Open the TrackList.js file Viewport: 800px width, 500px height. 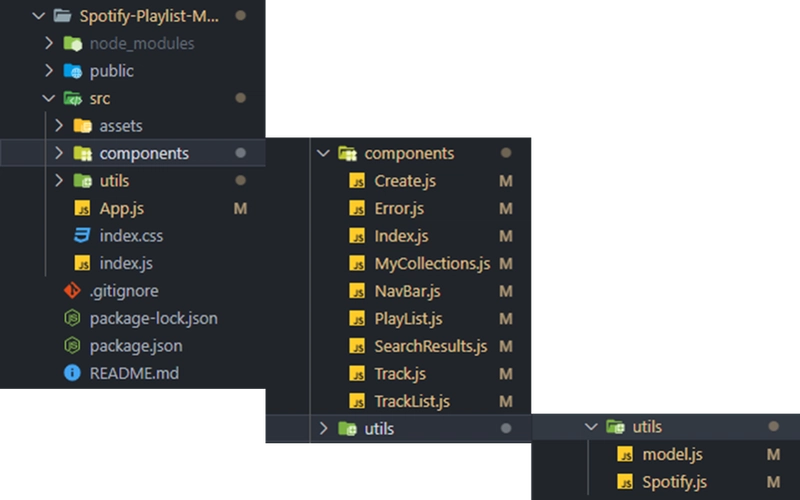tap(412, 401)
